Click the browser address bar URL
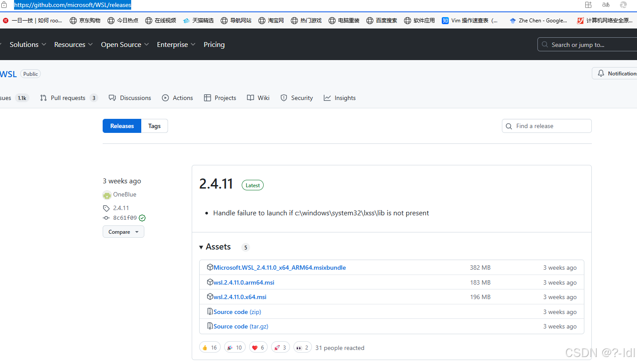The width and height of the screenshot is (637, 364). pos(72,5)
